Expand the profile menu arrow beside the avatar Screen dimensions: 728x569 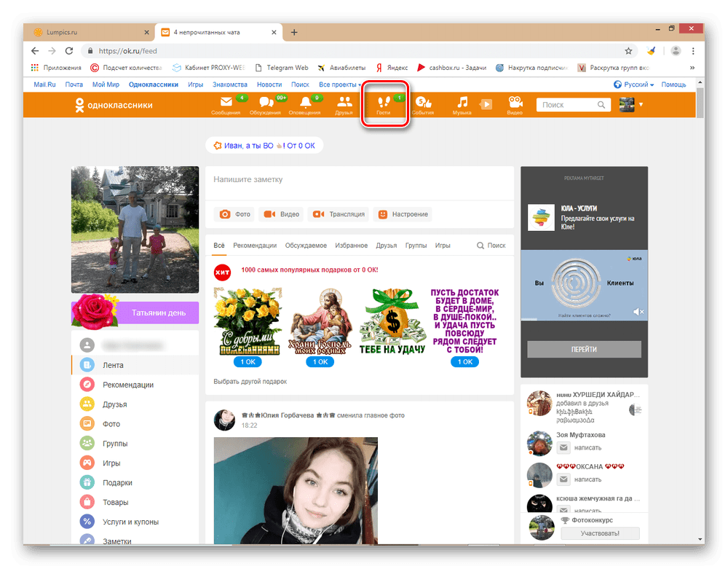[x=641, y=103]
